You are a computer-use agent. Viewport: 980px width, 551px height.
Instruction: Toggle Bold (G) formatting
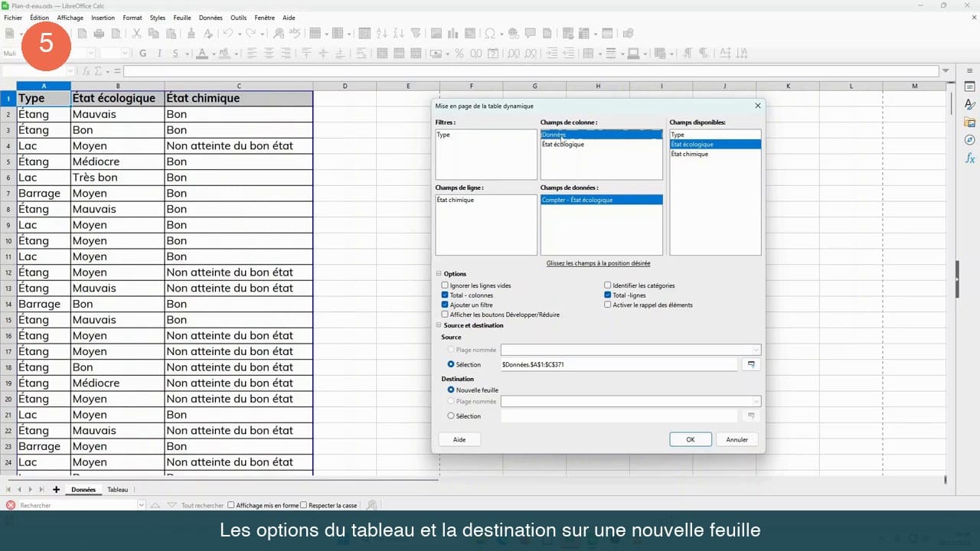(x=142, y=54)
